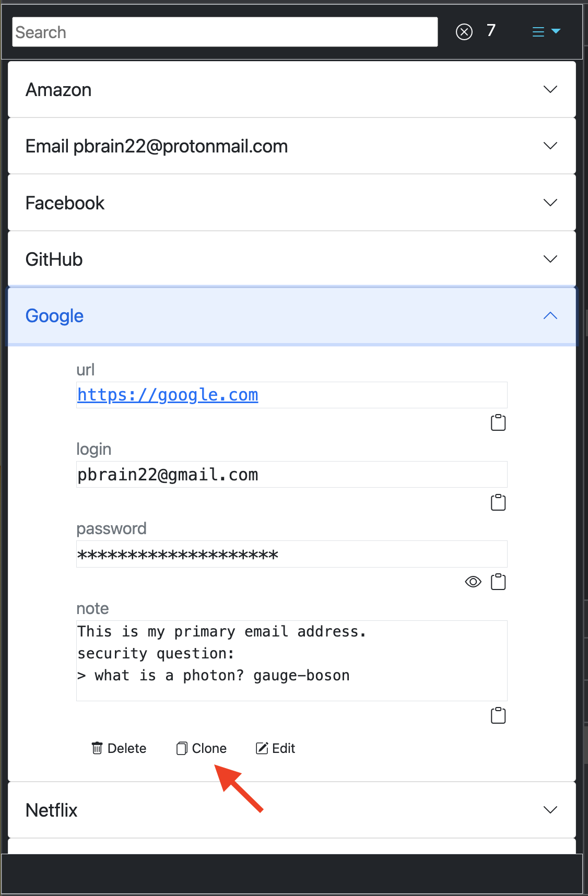Copy the login pbrain22@gmail.com to clipboard
The width and height of the screenshot is (588, 896).
point(498,502)
